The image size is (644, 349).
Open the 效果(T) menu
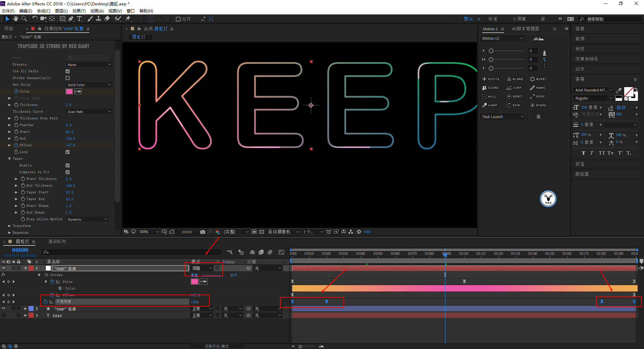(79, 11)
